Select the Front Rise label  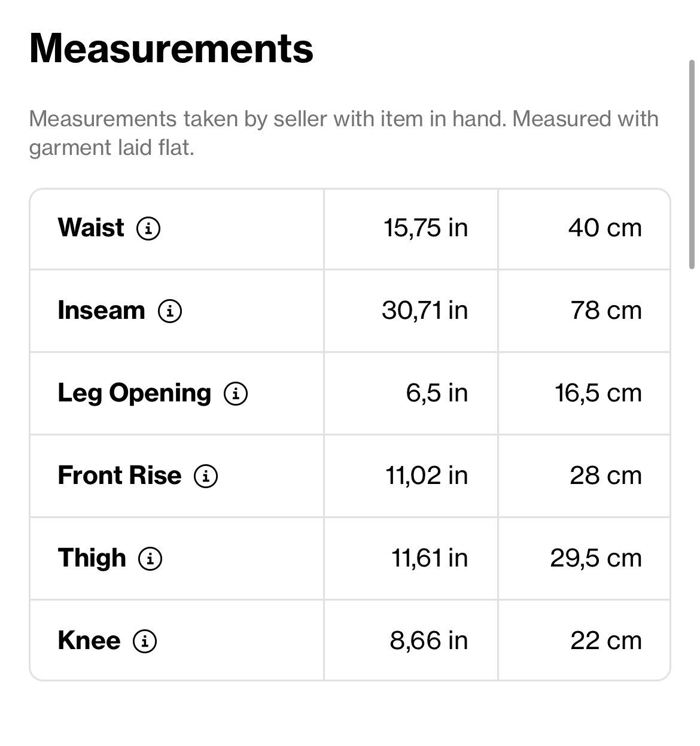120,476
